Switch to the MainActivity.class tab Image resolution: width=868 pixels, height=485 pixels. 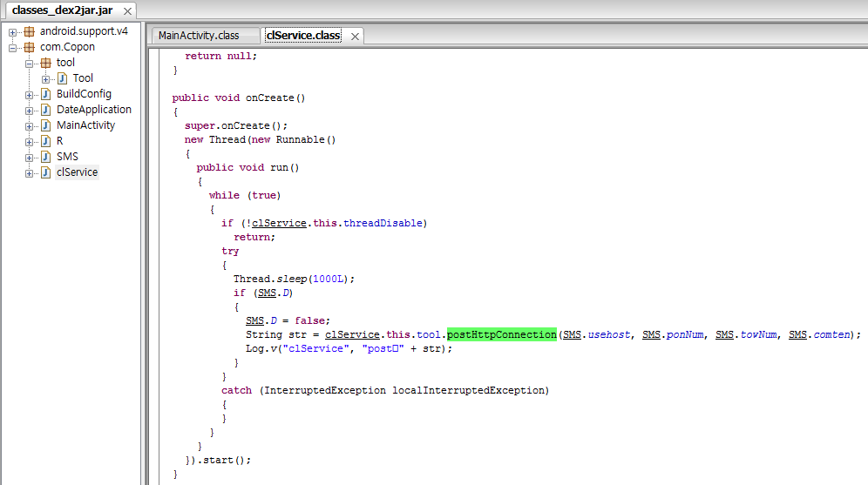click(x=198, y=36)
